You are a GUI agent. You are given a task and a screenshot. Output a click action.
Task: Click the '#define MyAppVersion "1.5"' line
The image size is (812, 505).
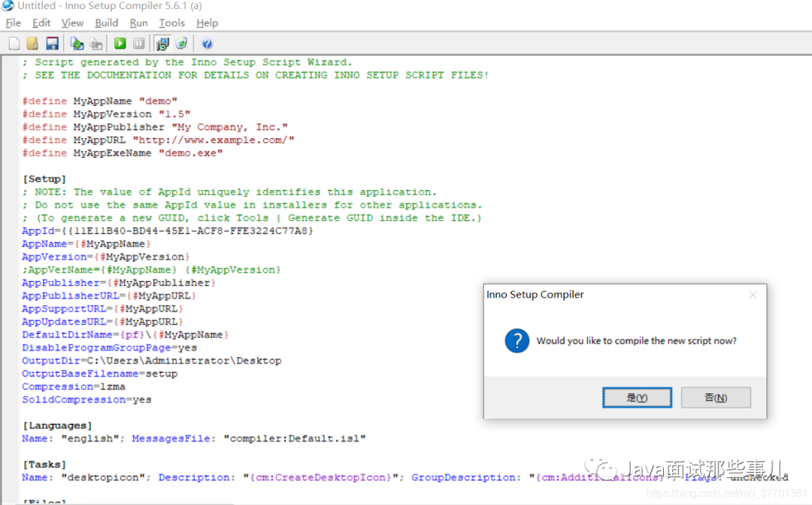106,113
